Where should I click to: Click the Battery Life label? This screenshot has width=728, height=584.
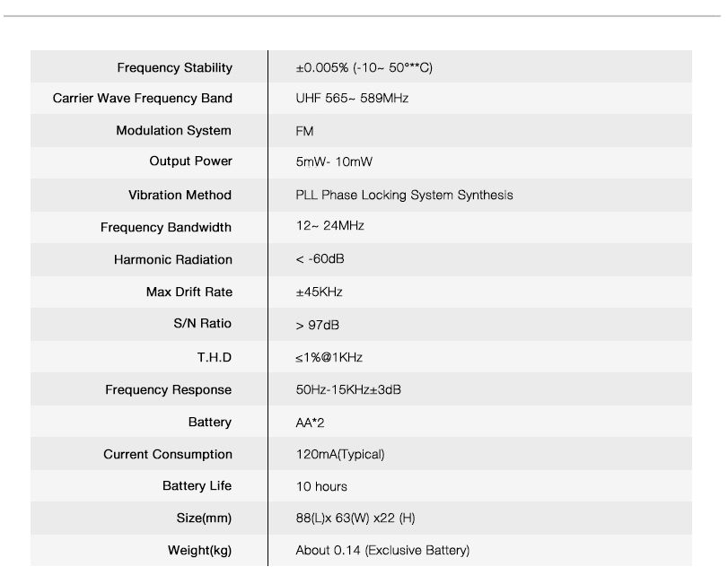[x=197, y=486]
